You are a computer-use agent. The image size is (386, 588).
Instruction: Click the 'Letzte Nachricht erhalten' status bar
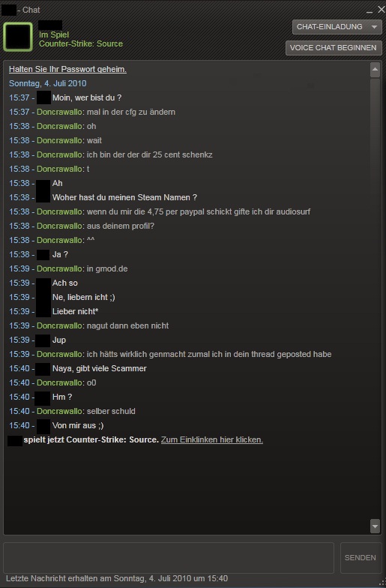point(117,578)
